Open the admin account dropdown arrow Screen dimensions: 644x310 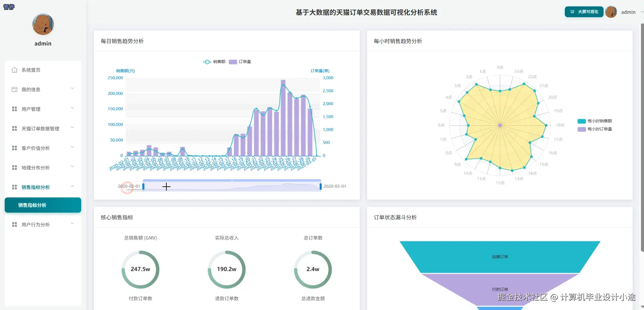tap(642, 12)
